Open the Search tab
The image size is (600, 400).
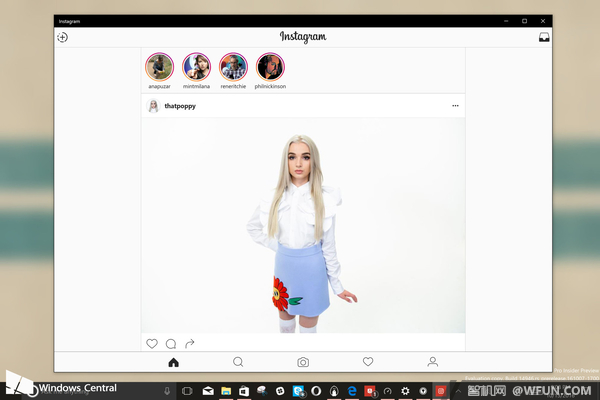tap(238, 362)
